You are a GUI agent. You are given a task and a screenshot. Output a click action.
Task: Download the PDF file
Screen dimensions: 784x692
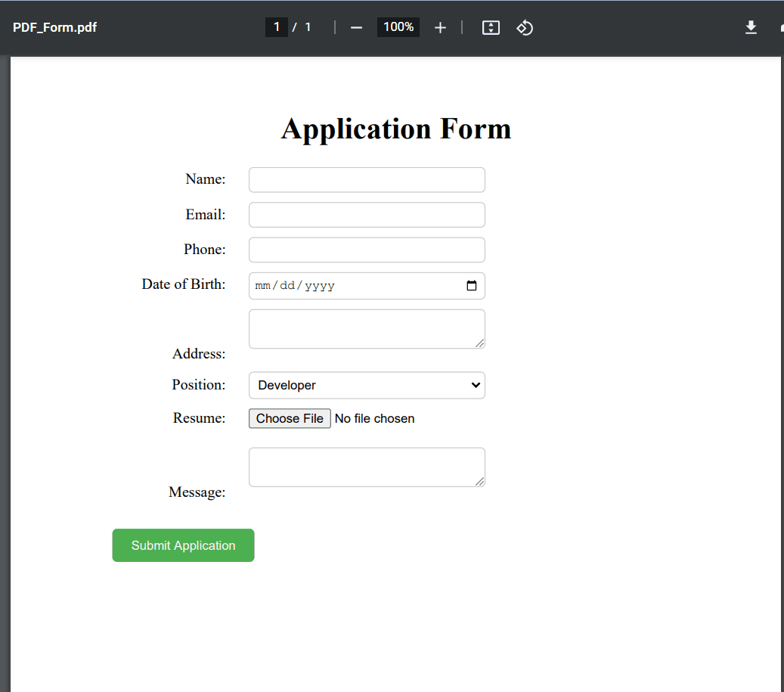[x=751, y=27]
